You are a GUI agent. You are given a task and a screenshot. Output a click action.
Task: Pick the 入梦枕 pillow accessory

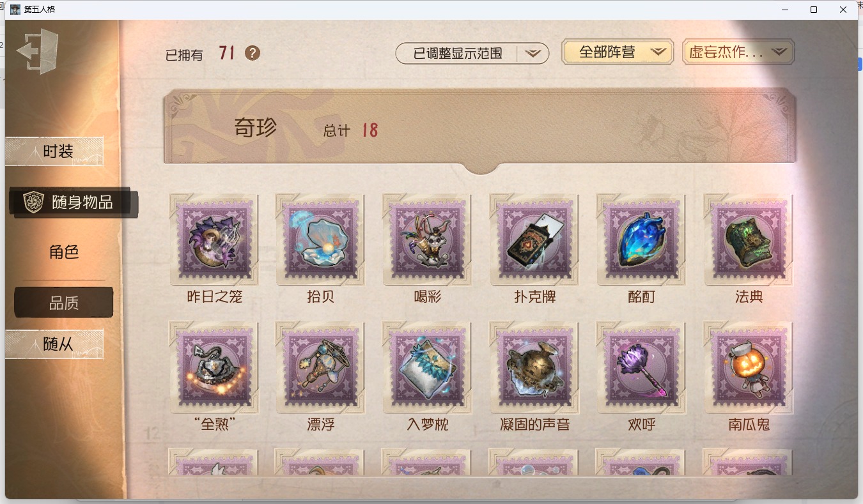pos(428,367)
